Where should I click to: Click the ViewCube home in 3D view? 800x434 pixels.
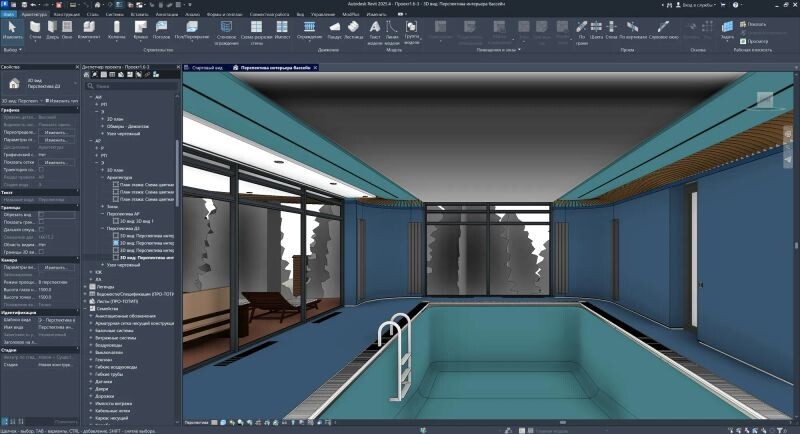pyautogui.click(x=765, y=99)
